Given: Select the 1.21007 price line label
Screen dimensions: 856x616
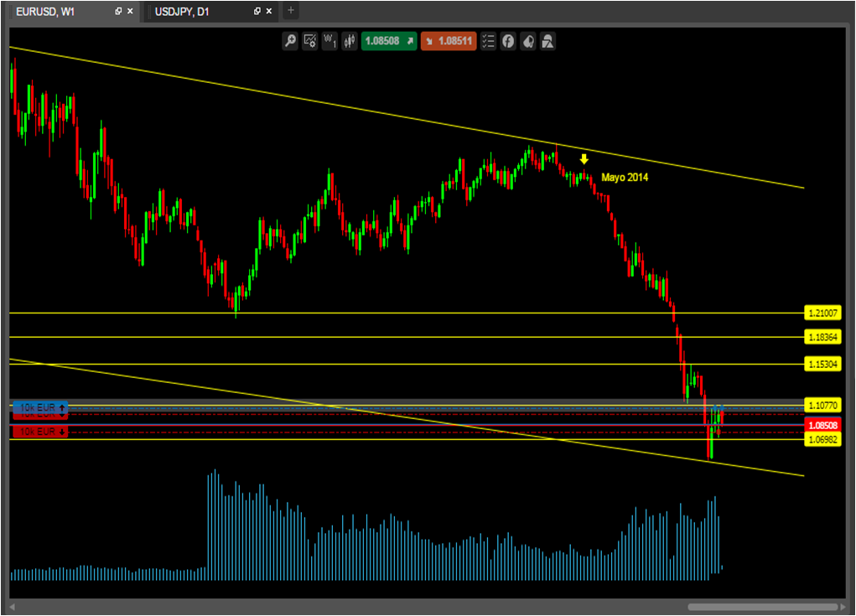Looking at the screenshot, I should point(822,313).
